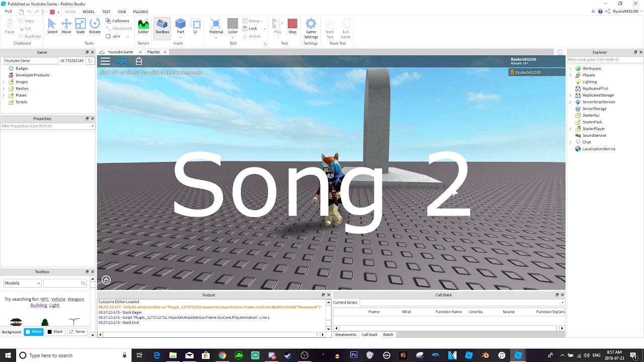
Task: Select Badges in the Game panel
Action: tap(22, 68)
